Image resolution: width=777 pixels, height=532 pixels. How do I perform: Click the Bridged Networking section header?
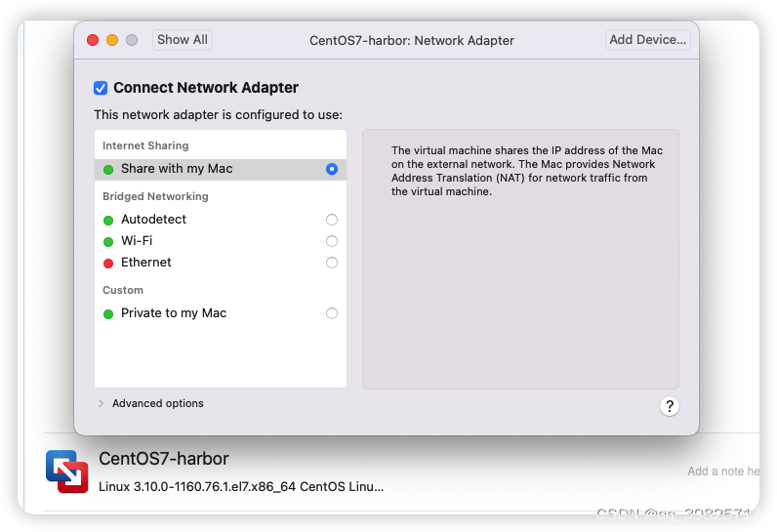[155, 196]
